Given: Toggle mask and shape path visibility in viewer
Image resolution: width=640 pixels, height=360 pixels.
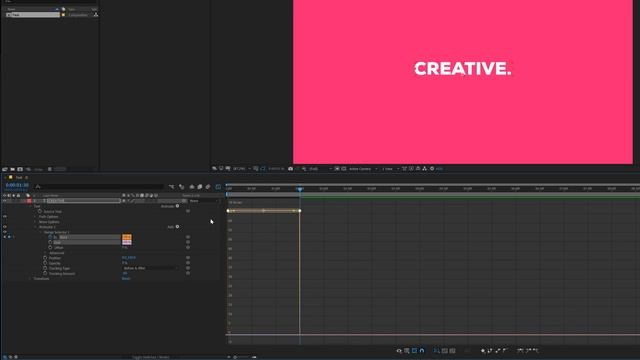Looking at the screenshot, I should coord(262,169).
